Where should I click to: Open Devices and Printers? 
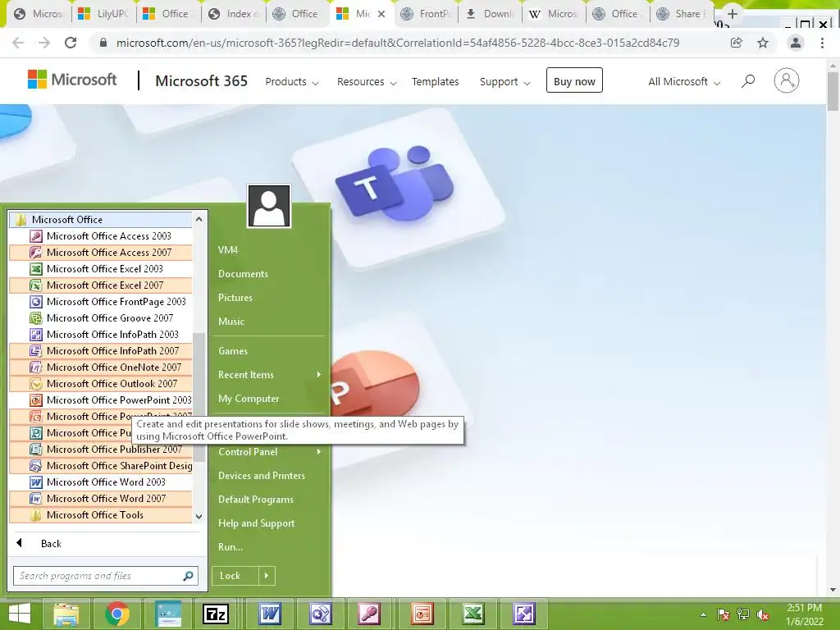tap(262, 476)
